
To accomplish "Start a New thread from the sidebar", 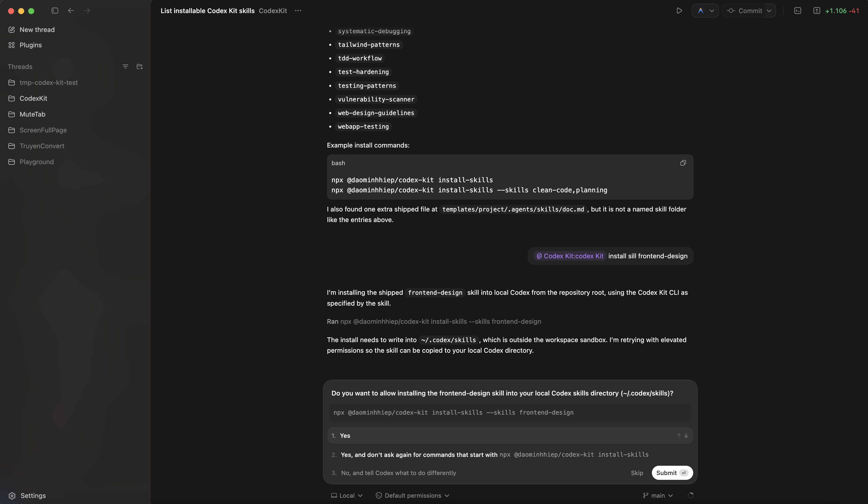I will click(x=37, y=30).
